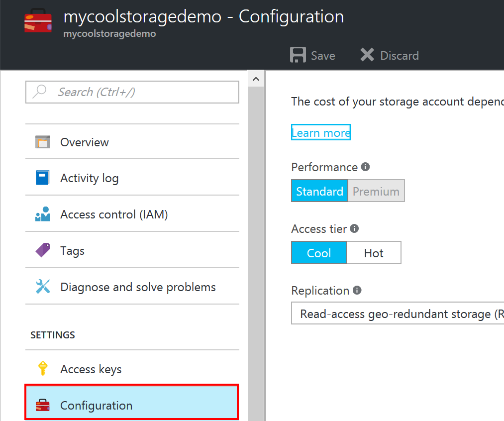504x421 pixels.
Task: Click the Search (Ctrl+/) input box
Action: coord(132,92)
